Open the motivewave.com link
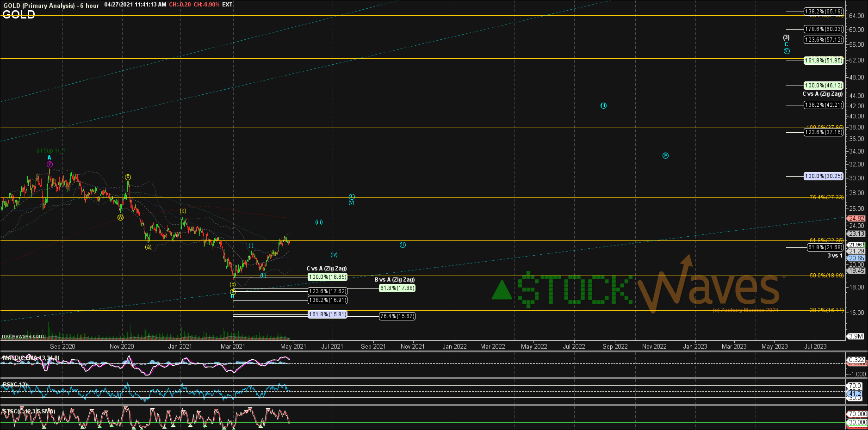Screen dimensions: 868x430 coord(23,336)
